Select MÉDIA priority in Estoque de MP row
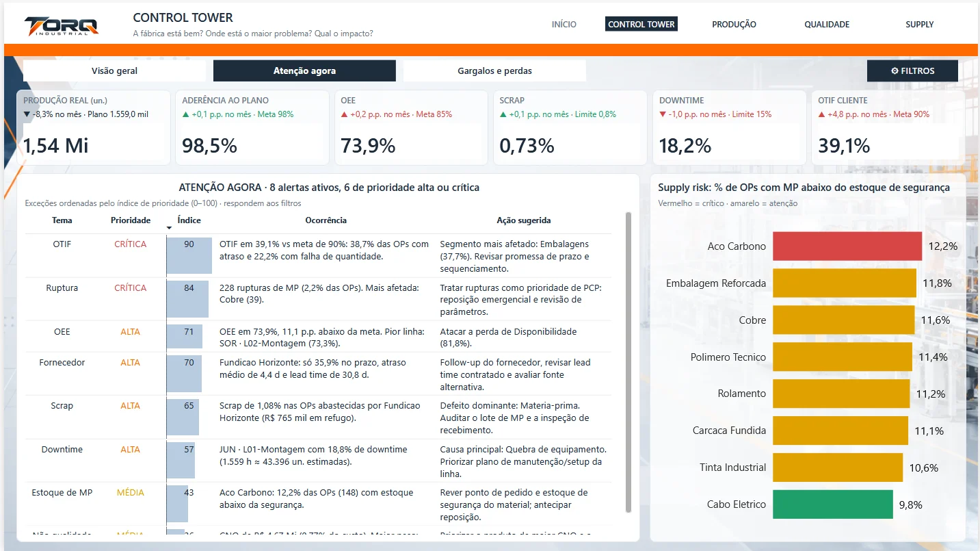This screenshot has height=551, width=980. 131,493
